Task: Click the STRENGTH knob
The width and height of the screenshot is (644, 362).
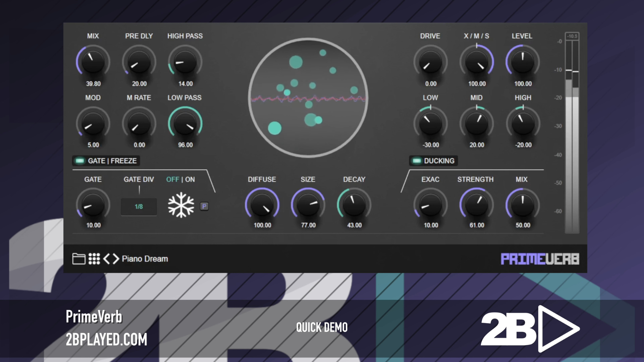Action: (477, 204)
